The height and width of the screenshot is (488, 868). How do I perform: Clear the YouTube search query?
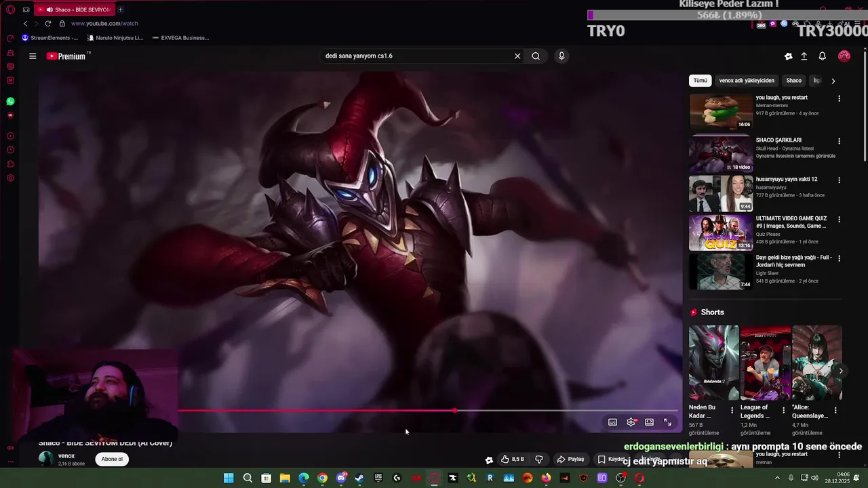pos(517,56)
